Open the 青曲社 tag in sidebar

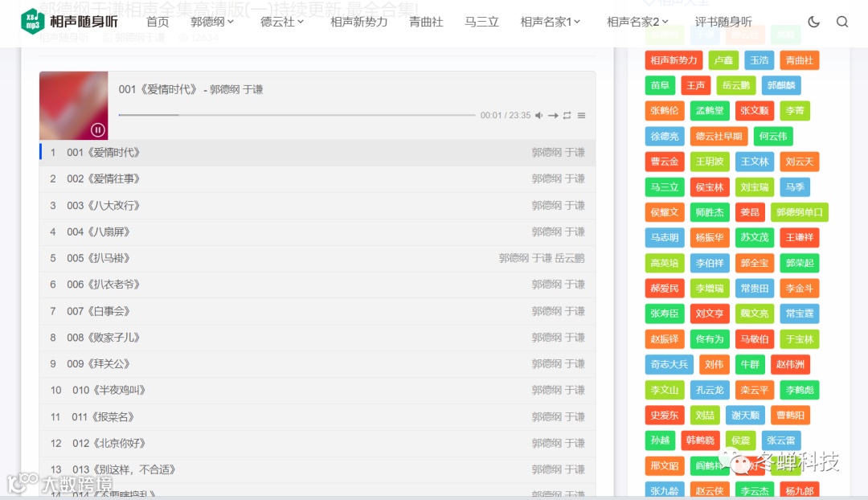tap(800, 60)
